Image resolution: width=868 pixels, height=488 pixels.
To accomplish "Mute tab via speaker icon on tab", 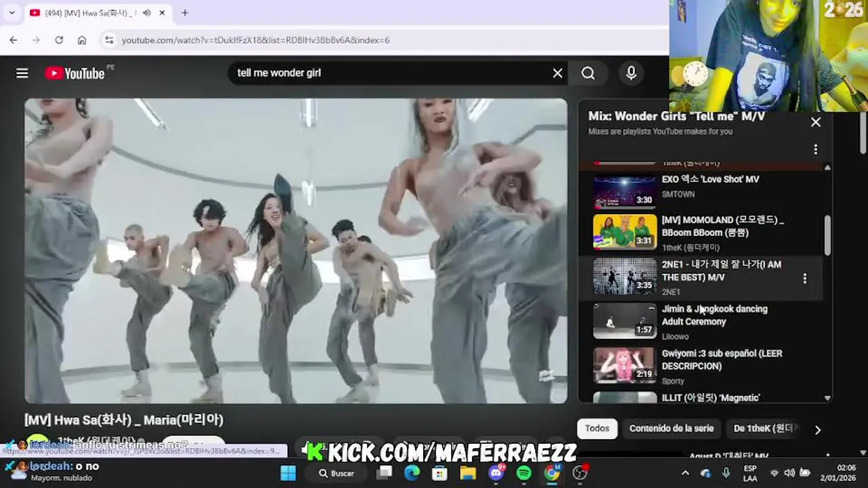I will click(x=146, y=13).
